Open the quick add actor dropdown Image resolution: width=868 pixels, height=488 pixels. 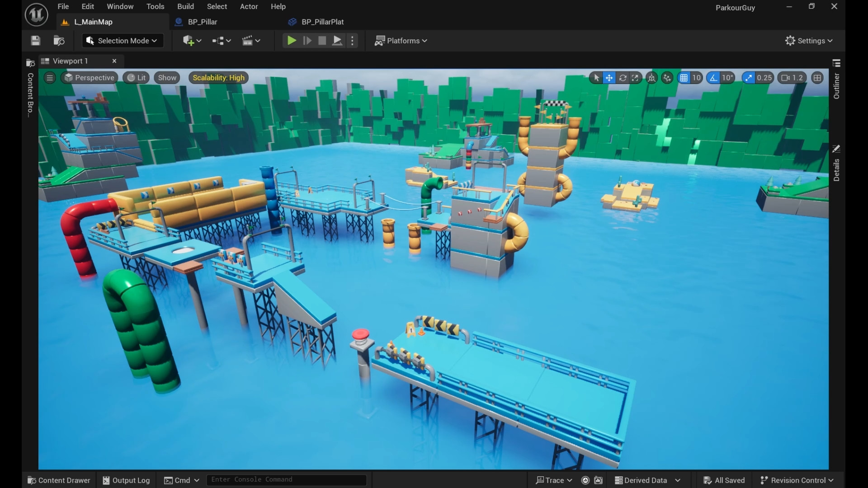tap(192, 41)
